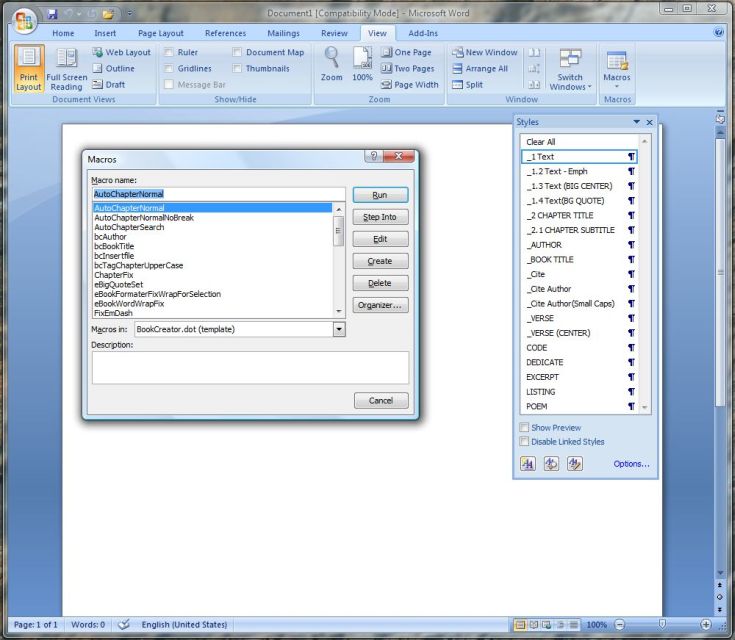
Task: Click the Save icon in Quick Access
Action: click(x=52, y=14)
